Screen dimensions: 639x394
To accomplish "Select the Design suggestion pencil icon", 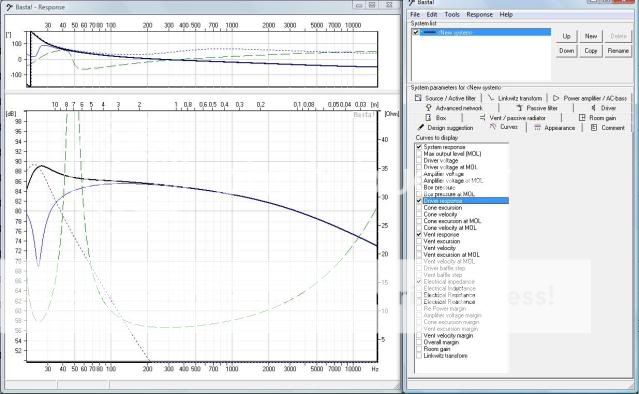I will pos(421,128).
